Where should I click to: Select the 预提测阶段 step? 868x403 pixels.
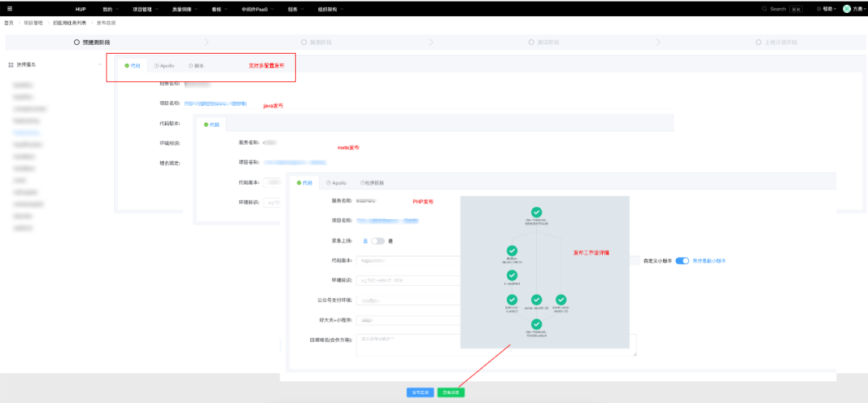click(92, 42)
